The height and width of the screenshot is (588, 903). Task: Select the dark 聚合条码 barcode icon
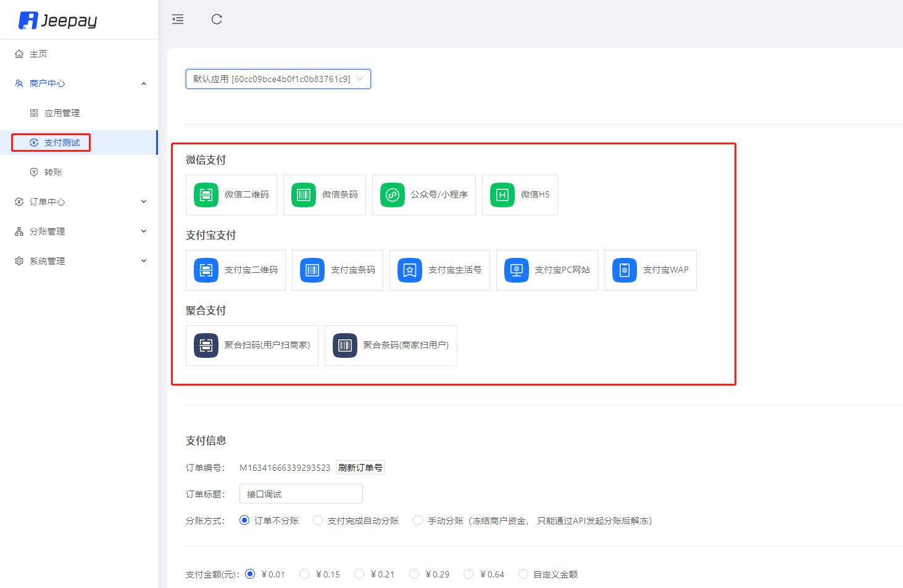(x=345, y=346)
